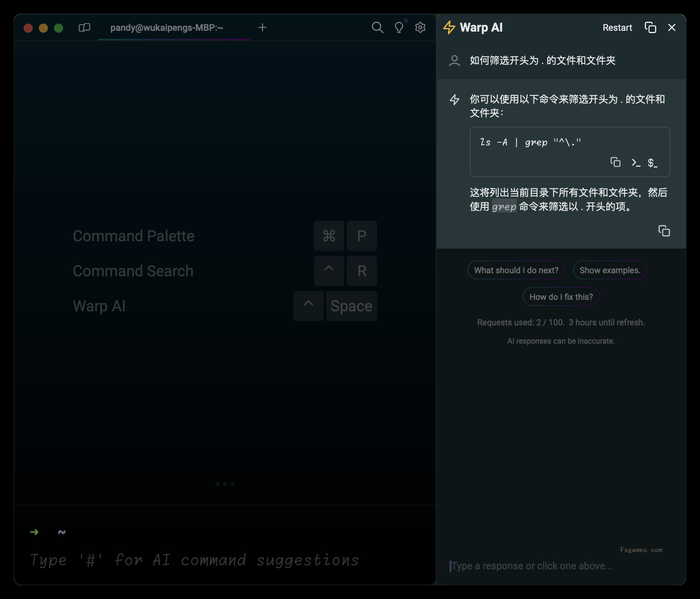Close the Warp AI panel
The height and width of the screenshot is (599, 700).
pyautogui.click(x=672, y=27)
